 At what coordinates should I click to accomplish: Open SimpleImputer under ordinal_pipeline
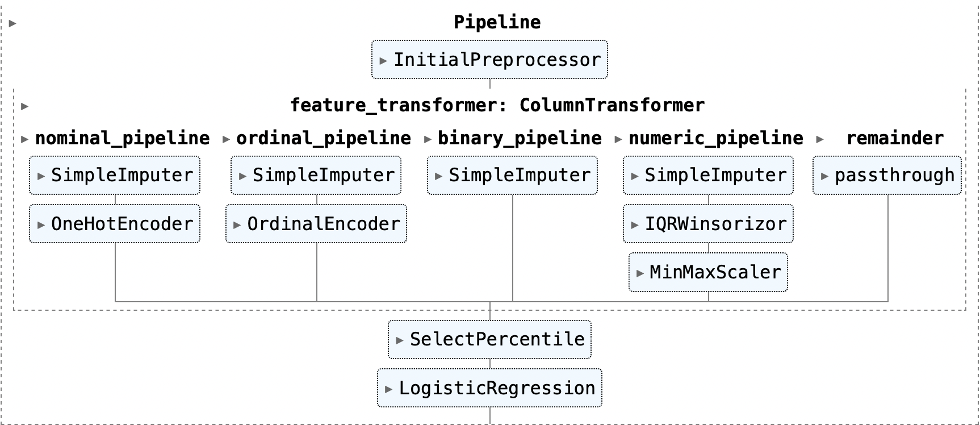(316, 176)
